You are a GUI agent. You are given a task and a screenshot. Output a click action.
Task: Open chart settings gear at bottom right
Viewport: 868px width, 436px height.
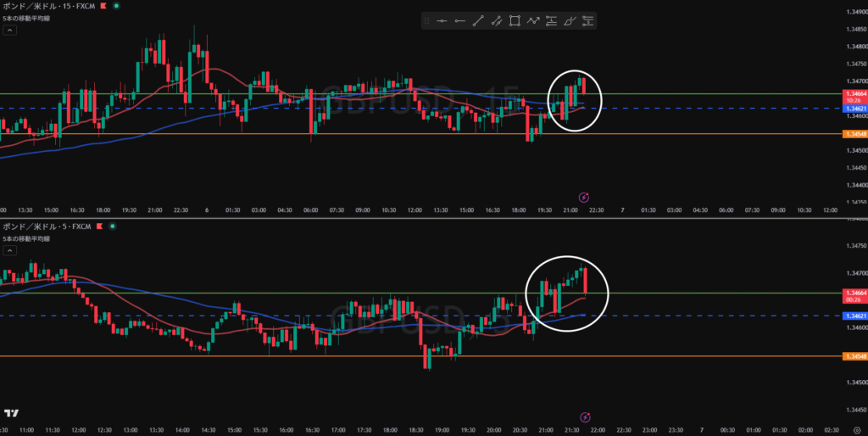(x=857, y=430)
